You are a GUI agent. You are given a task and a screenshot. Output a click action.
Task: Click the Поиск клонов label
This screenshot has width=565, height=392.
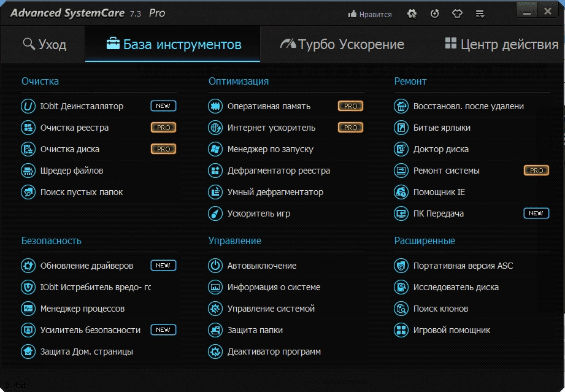(440, 309)
